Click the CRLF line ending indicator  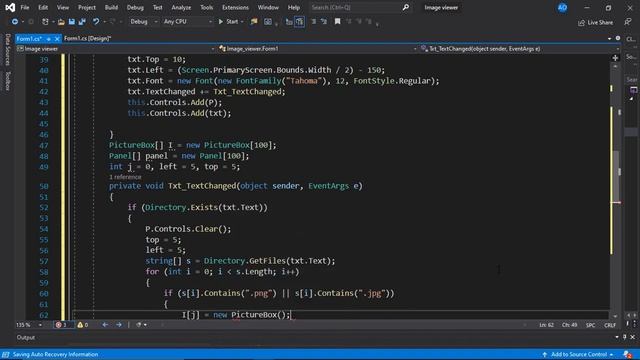pyautogui.click(x=610, y=325)
